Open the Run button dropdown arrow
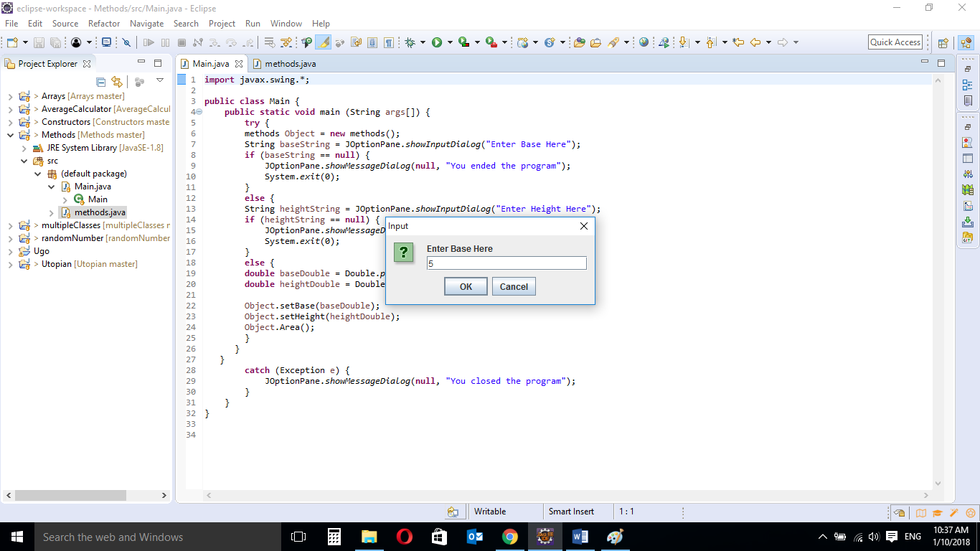Image resolution: width=980 pixels, height=551 pixels. click(x=450, y=42)
